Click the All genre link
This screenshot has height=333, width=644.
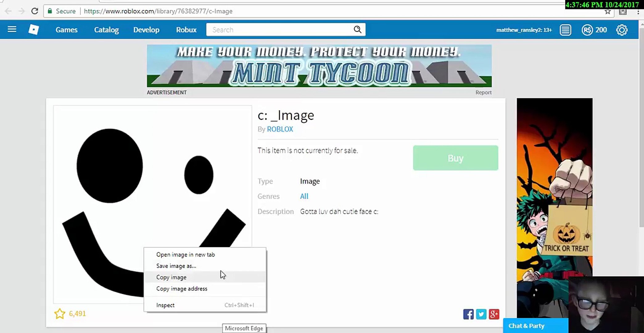(x=304, y=196)
